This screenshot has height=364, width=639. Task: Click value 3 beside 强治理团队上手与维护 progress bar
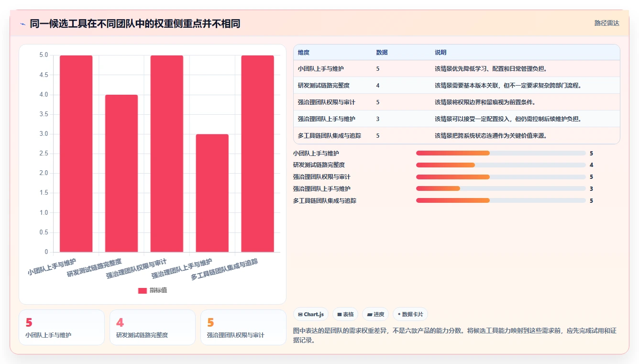(x=591, y=188)
